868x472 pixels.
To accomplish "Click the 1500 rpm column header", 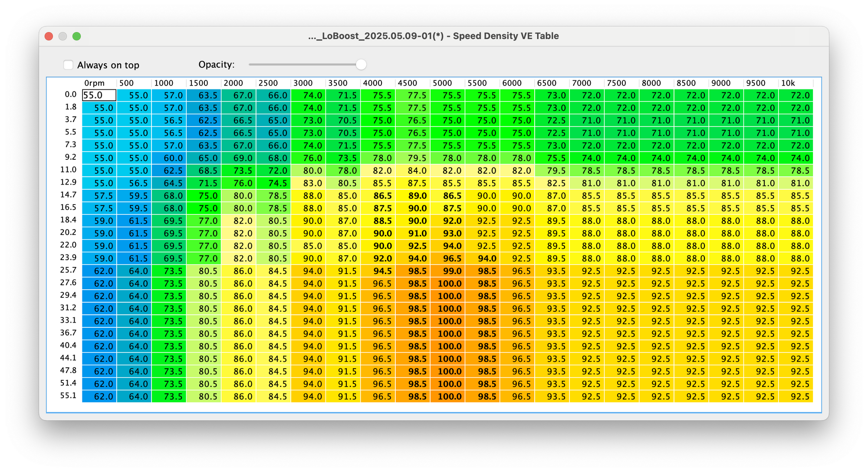I will pyautogui.click(x=198, y=83).
